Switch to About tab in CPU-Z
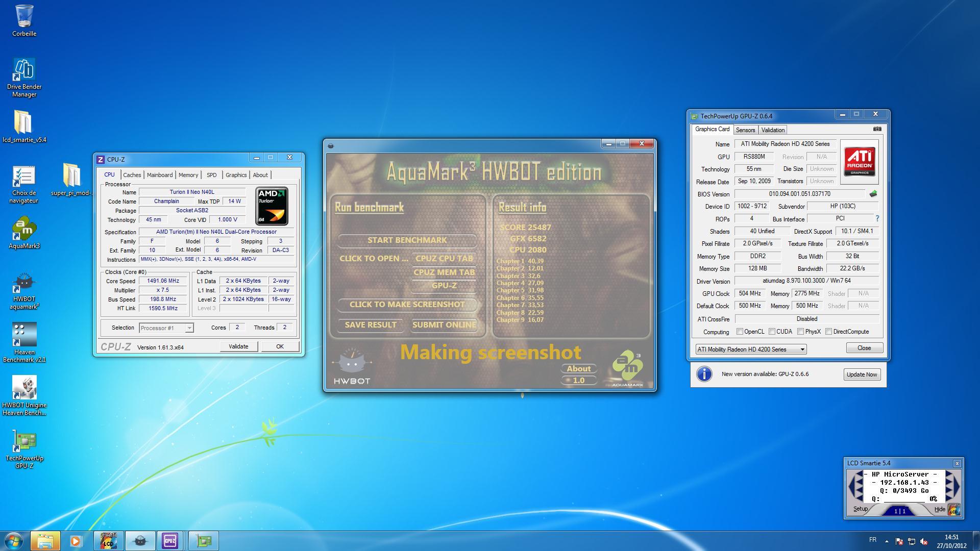 [x=260, y=175]
